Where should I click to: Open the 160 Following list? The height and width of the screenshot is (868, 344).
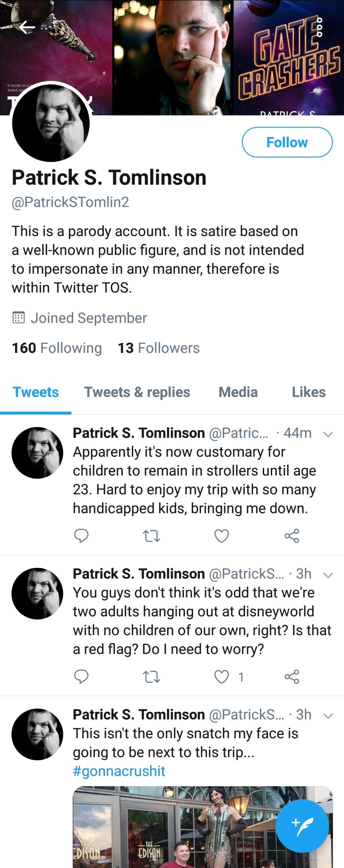57,348
